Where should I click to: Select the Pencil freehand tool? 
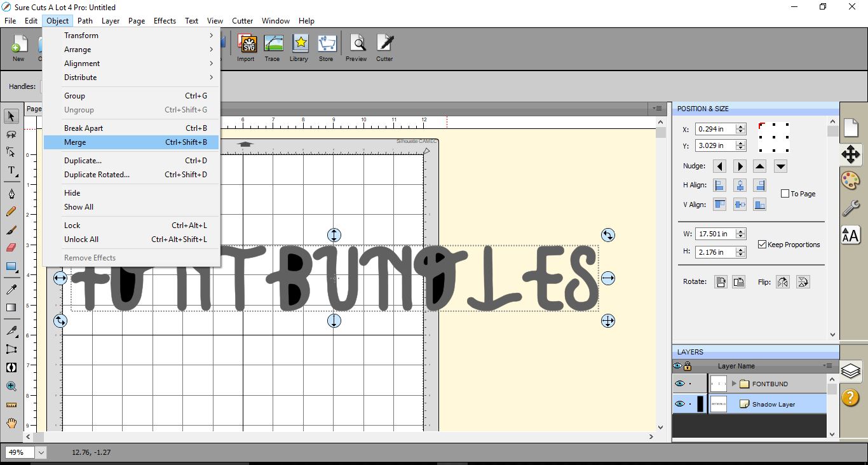11,212
